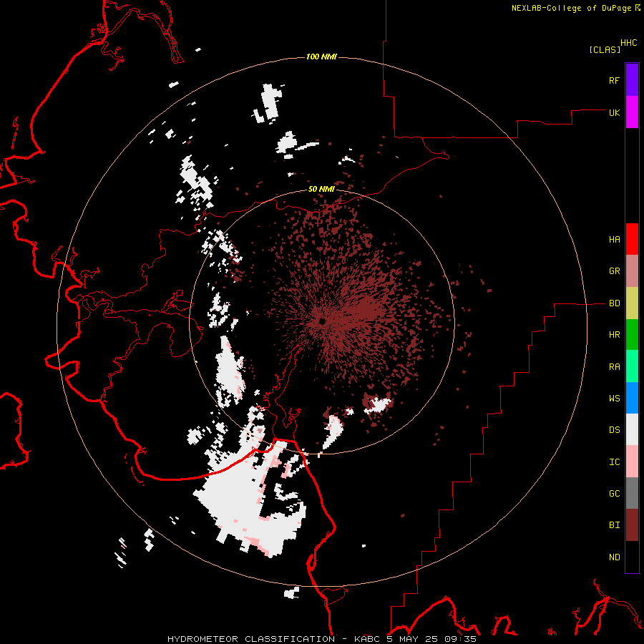Click the HR green legend color swatch
Viewport: 644px width, 644px height.
click(632, 335)
